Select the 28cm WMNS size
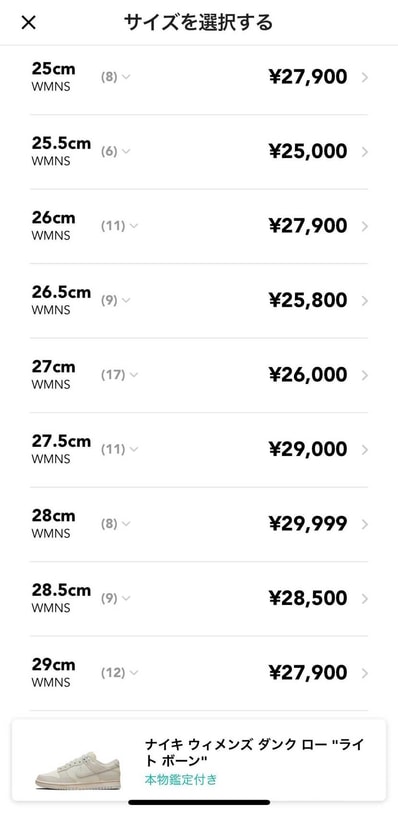398x813 pixels. tap(199, 524)
